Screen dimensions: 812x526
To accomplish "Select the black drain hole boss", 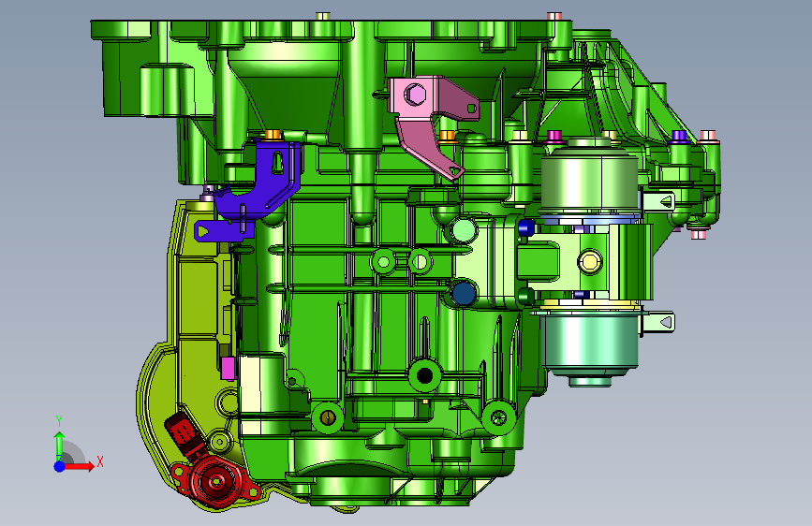I will [424, 375].
